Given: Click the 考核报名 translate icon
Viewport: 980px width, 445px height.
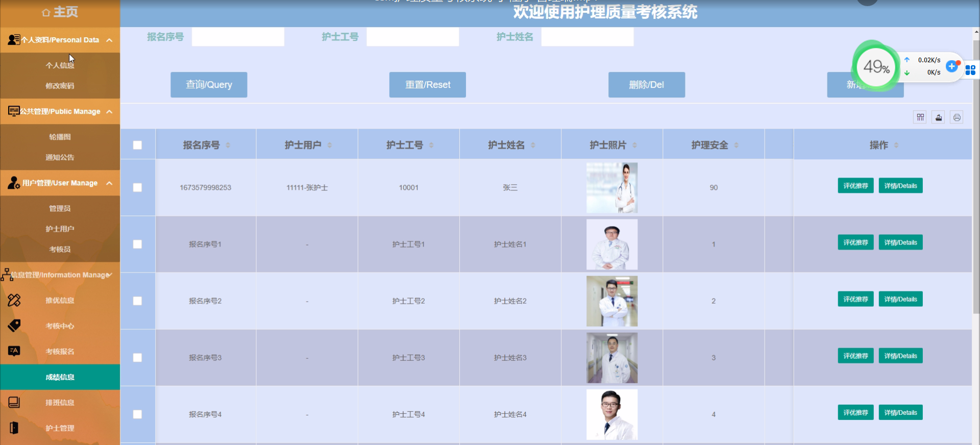Looking at the screenshot, I should tap(14, 351).
